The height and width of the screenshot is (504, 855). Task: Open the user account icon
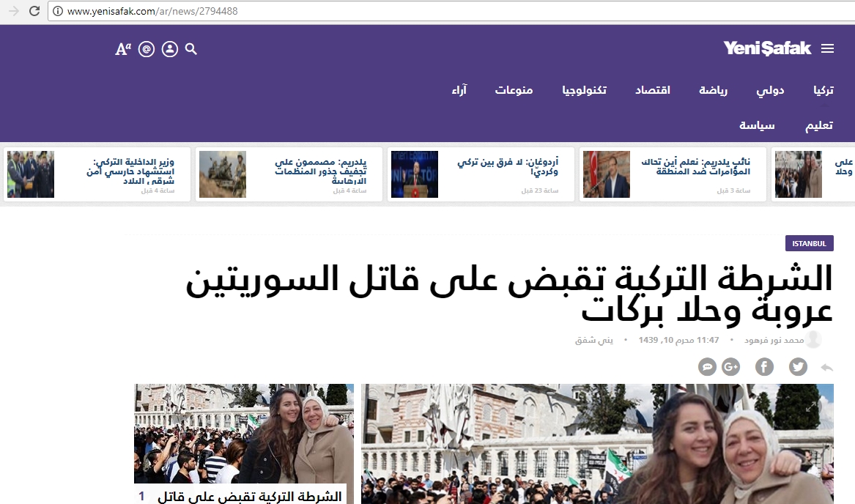pyautogui.click(x=170, y=49)
